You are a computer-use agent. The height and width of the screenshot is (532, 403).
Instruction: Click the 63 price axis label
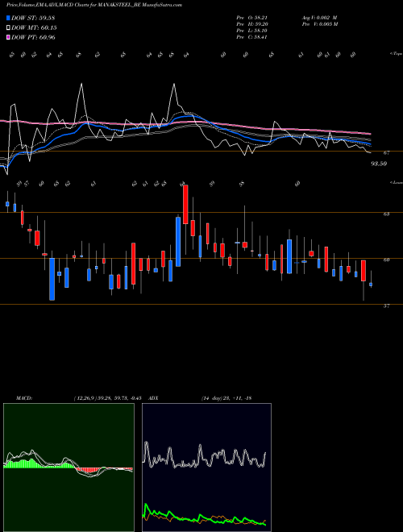pos(386,214)
